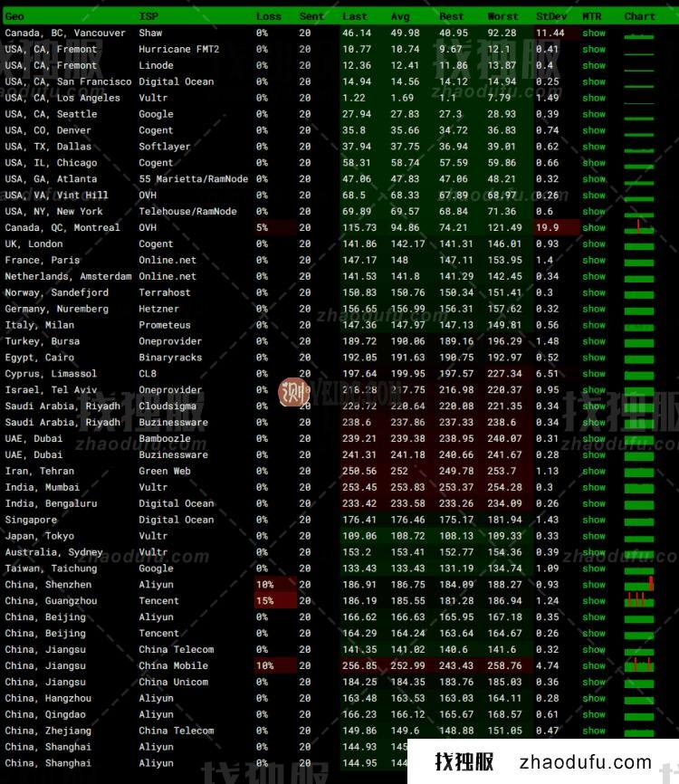The height and width of the screenshot is (784, 679).
Task: Click the 19.9 StDev value
Action: [548, 227]
